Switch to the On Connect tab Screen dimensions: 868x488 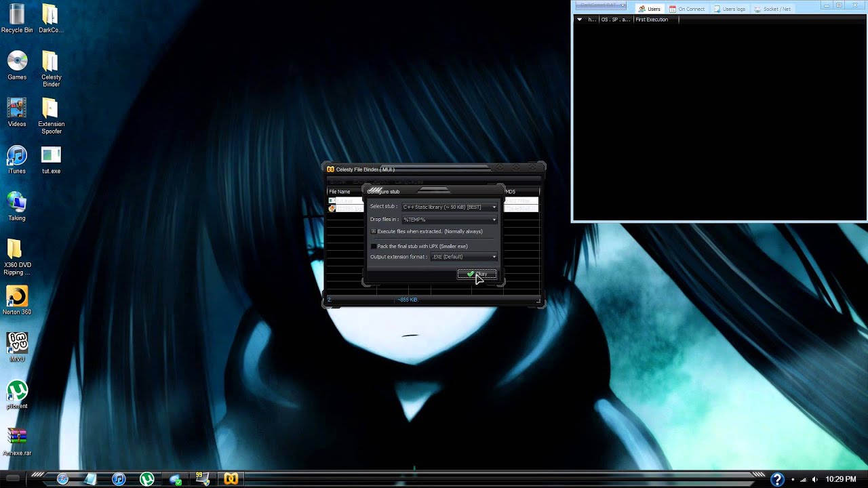pyautogui.click(x=687, y=9)
